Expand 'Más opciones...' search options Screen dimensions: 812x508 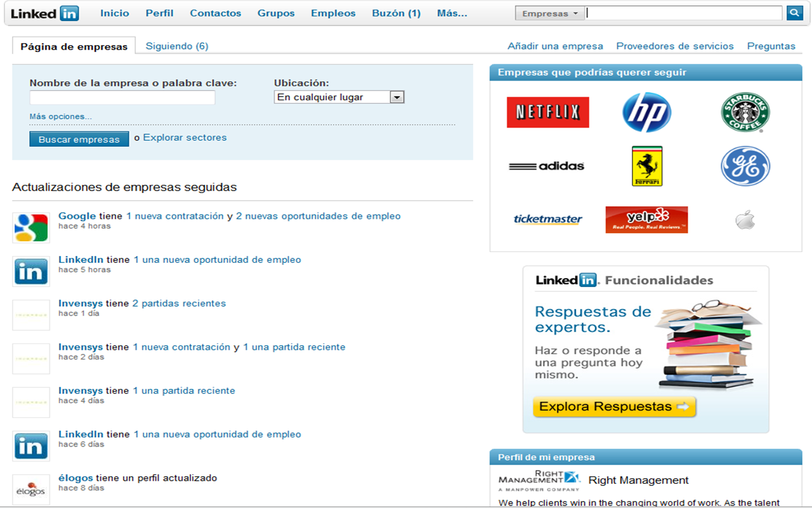[60, 117]
